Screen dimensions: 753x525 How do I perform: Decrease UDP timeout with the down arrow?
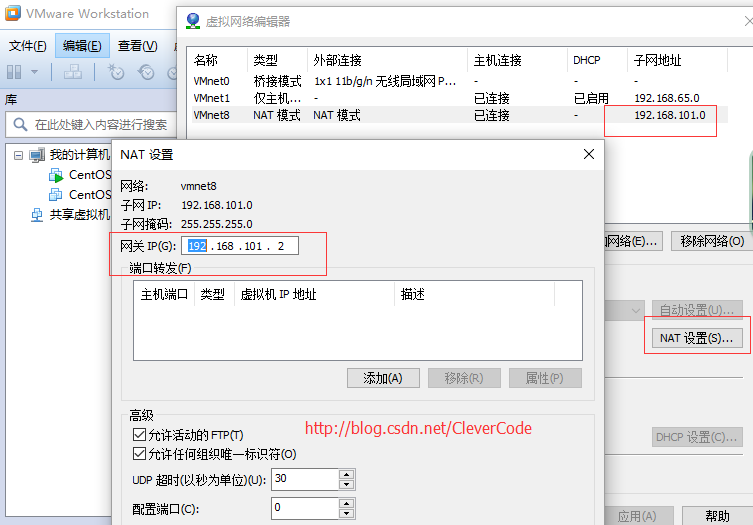347,485
